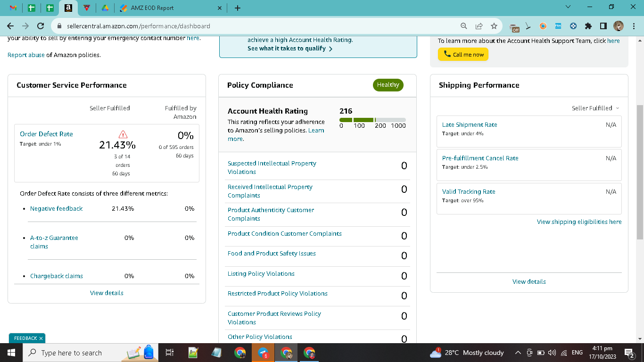Open the AMZ EOD Report tab
Viewport: 644px width, 362px height.
(152, 8)
